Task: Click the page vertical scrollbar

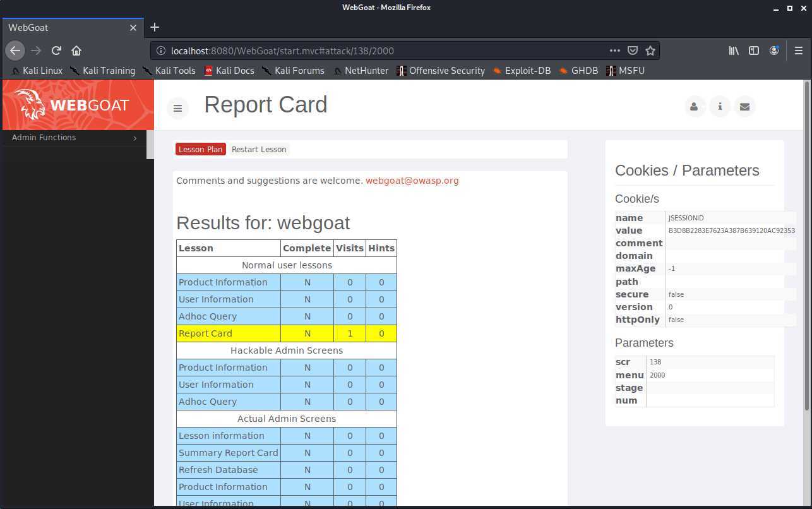Action: pos(806,253)
